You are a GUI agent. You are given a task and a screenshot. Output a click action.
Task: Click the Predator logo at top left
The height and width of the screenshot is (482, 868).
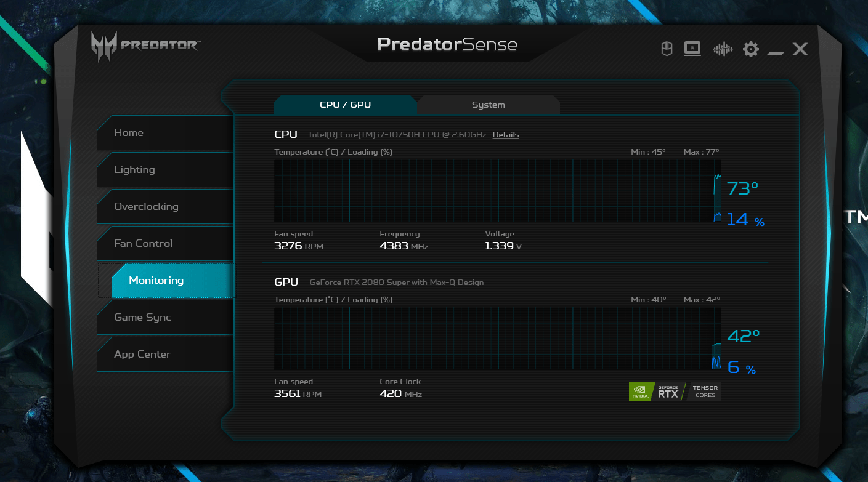coord(145,46)
